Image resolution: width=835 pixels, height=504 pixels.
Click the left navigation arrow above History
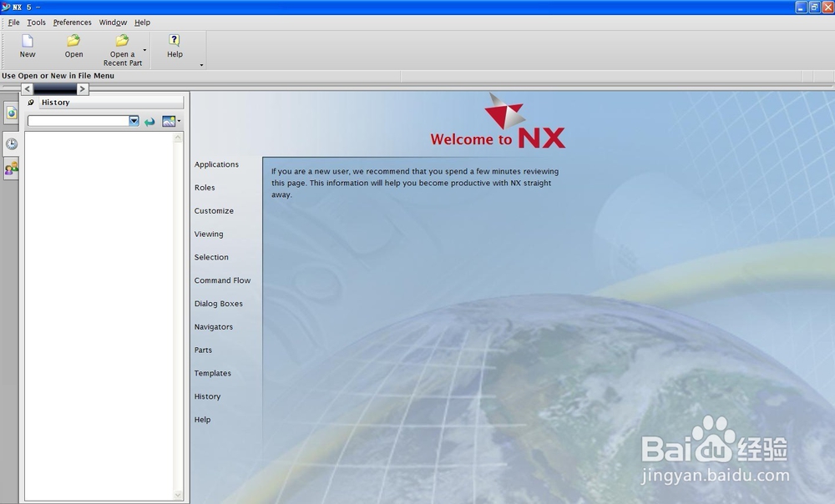tap(28, 89)
